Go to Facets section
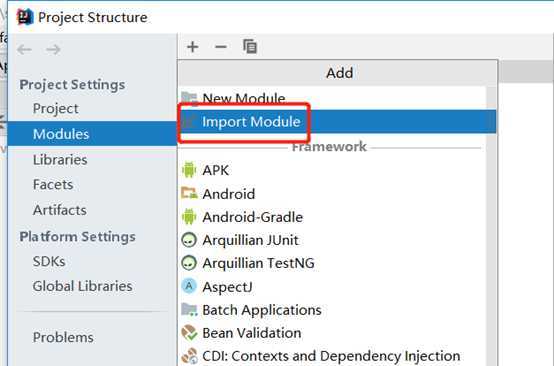The height and width of the screenshot is (366, 554). click(x=53, y=184)
